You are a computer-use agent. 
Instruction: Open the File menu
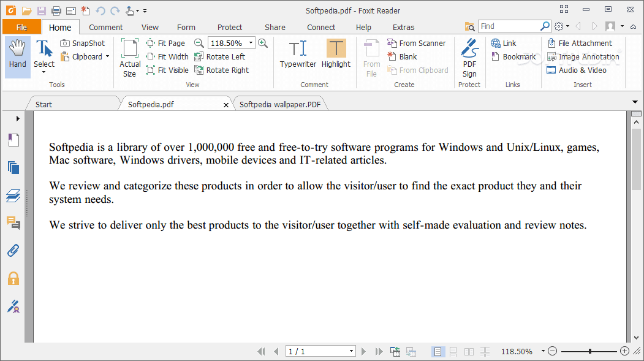22,27
